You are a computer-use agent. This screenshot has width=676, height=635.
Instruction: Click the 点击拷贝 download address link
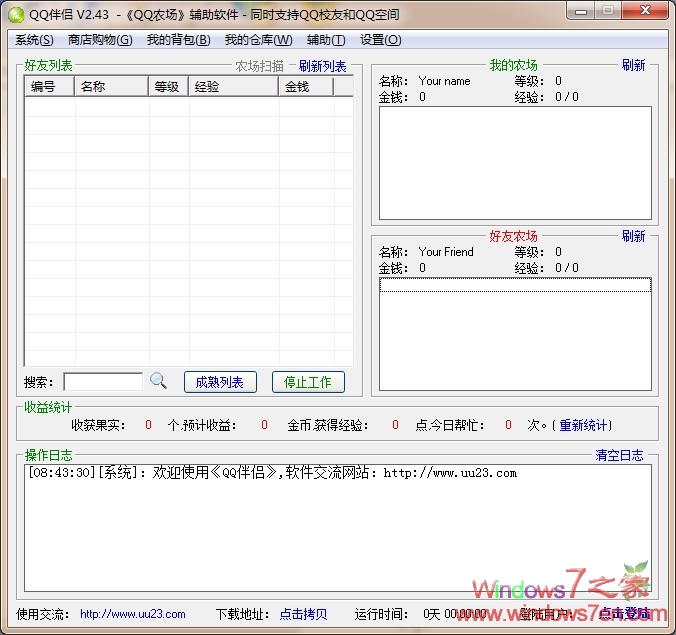[303, 614]
